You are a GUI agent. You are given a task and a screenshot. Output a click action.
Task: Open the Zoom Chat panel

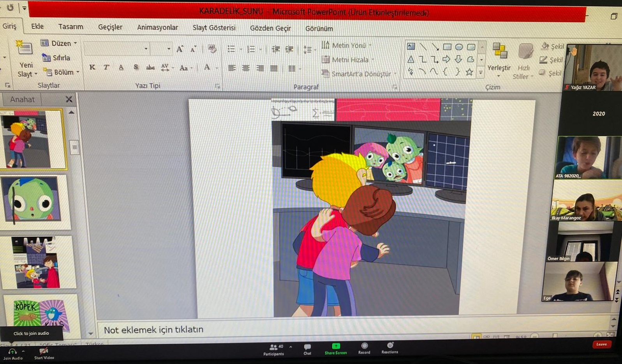pyautogui.click(x=307, y=349)
